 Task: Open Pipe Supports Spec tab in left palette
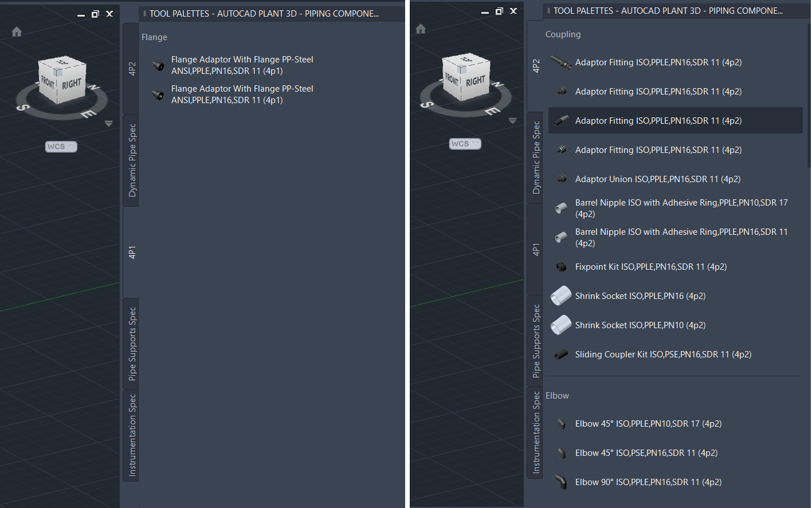pyautogui.click(x=131, y=344)
